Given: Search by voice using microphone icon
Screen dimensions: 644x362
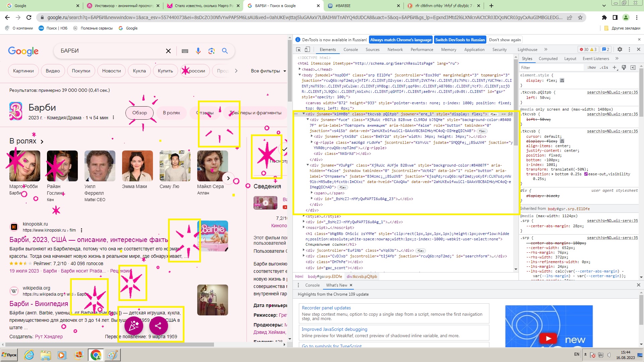Looking at the screenshot, I should [x=198, y=51].
